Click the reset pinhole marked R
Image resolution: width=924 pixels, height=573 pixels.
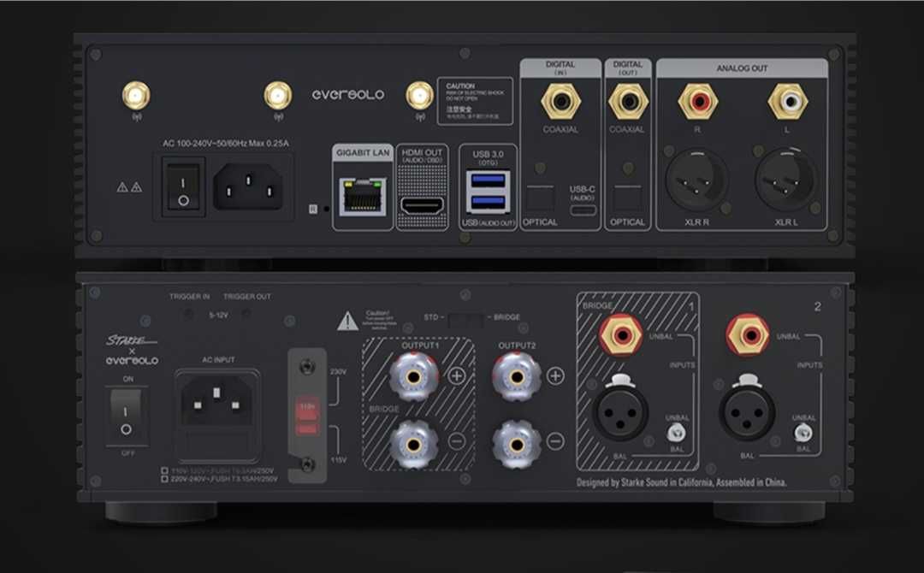tap(327, 209)
